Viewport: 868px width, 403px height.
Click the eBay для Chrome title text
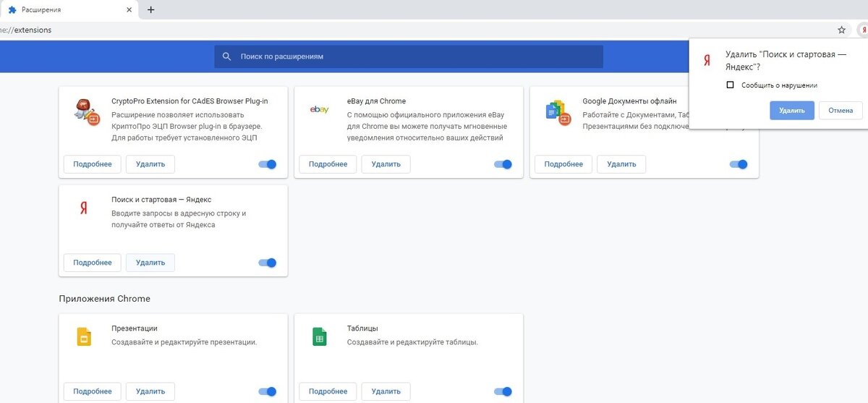(376, 101)
